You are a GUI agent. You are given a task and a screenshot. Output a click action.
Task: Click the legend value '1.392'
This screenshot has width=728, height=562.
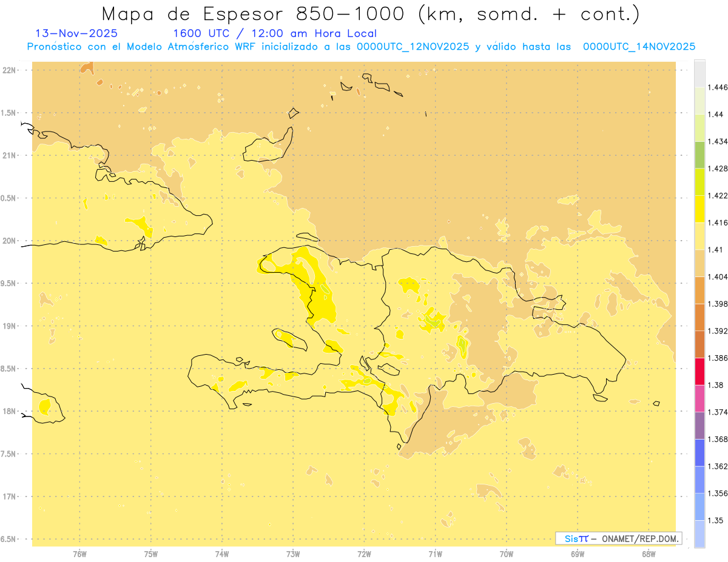(x=718, y=331)
